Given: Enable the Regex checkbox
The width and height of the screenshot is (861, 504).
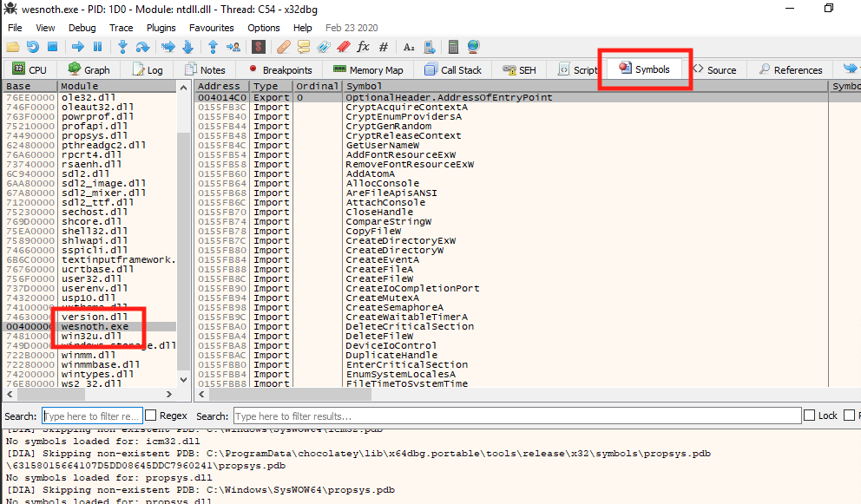Looking at the screenshot, I should (x=151, y=415).
